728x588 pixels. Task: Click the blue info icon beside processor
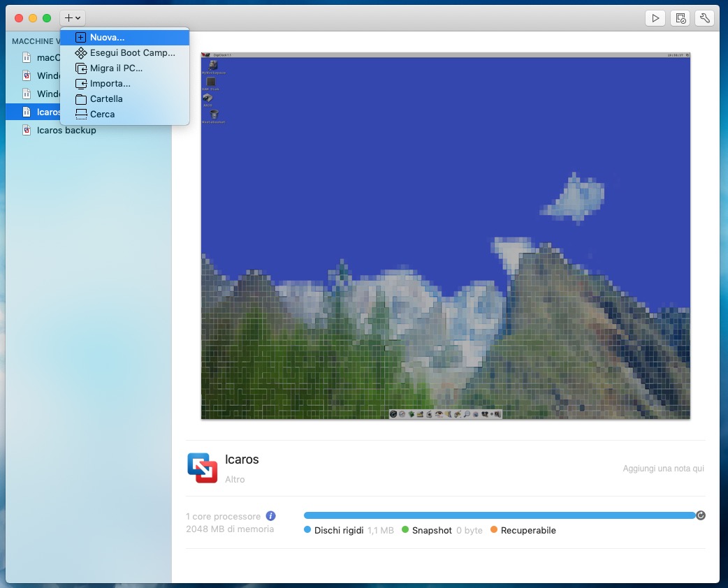271,516
